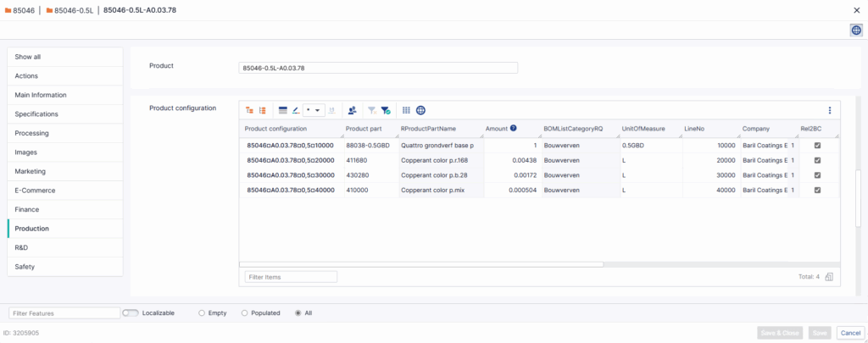This screenshot has height=343, width=868.
Task: Click the tree view icon in grid toolbar
Action: pyautogui.click(x=249, y=110)
